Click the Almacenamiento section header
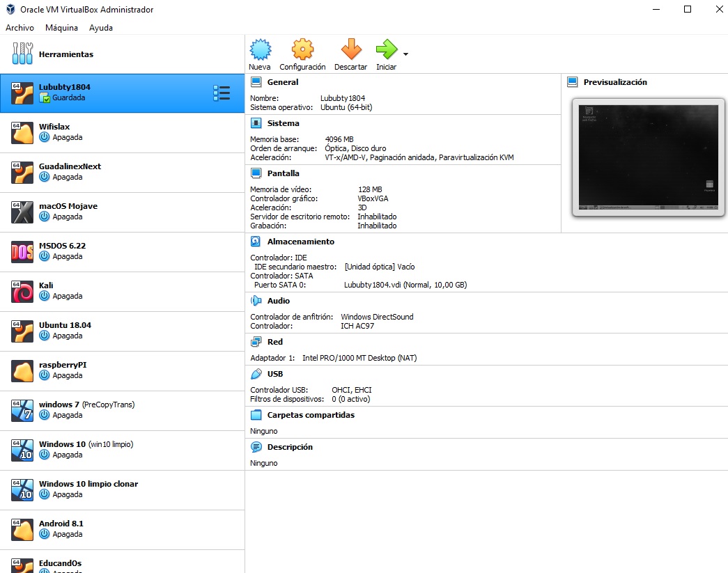The height and width of the screenshot is (573, 728). click(x=300, y=242)
